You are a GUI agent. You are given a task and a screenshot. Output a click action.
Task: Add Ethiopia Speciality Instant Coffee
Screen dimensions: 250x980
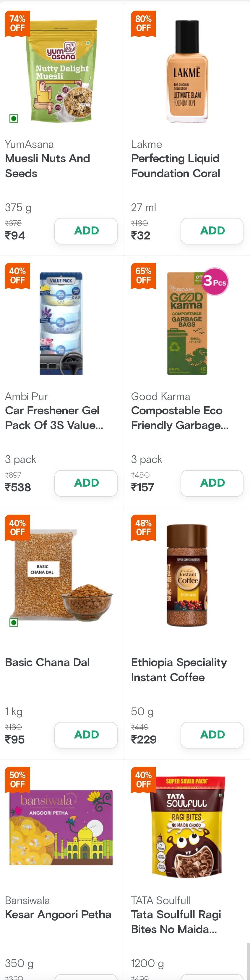(212, 735)
